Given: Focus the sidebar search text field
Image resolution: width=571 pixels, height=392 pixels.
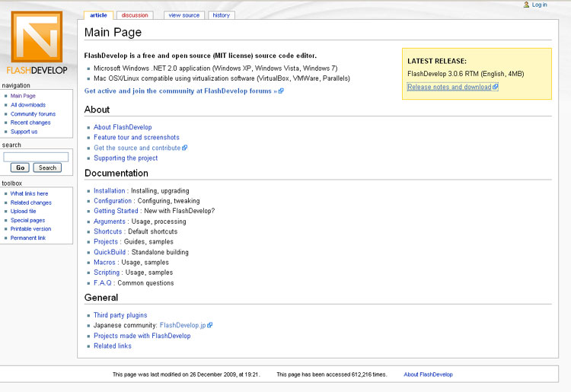Looking at the screenshot, I should tap(36, 157).
